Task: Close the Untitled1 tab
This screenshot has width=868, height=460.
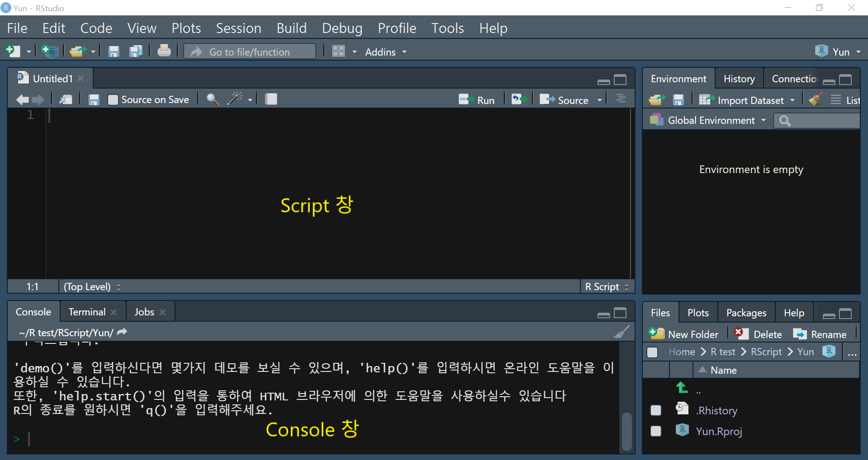Action: coord(81,78)
